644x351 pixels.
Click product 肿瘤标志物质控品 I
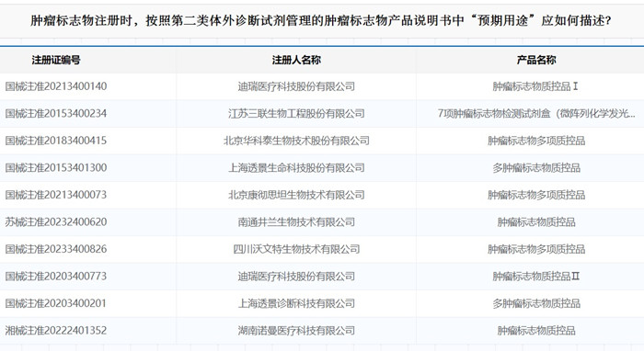pyautogui.click(x=535, y=86)
